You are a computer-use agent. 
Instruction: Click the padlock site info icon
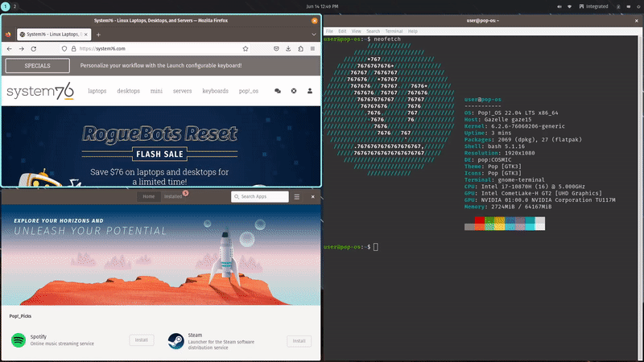(73, 48)
